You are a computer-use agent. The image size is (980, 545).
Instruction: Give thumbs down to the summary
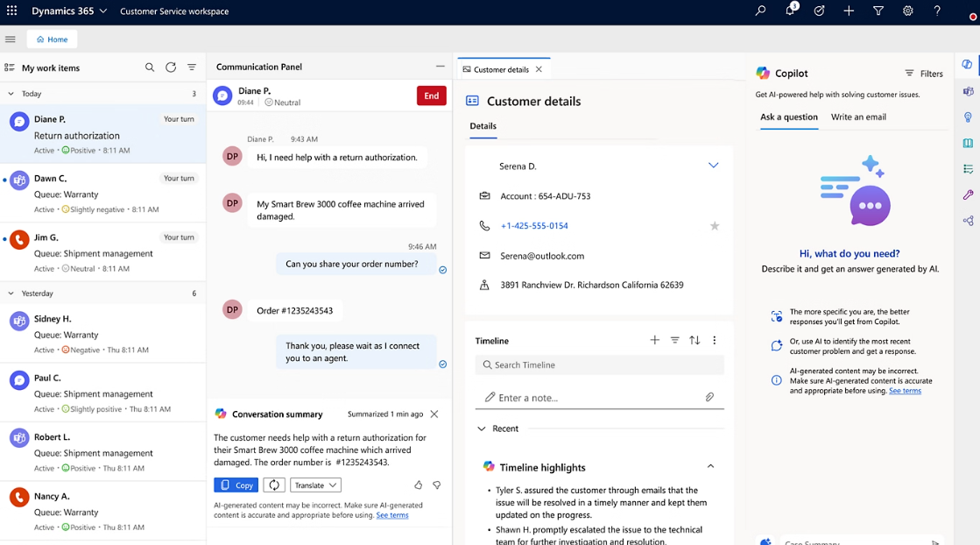click(x=437, y=485)
